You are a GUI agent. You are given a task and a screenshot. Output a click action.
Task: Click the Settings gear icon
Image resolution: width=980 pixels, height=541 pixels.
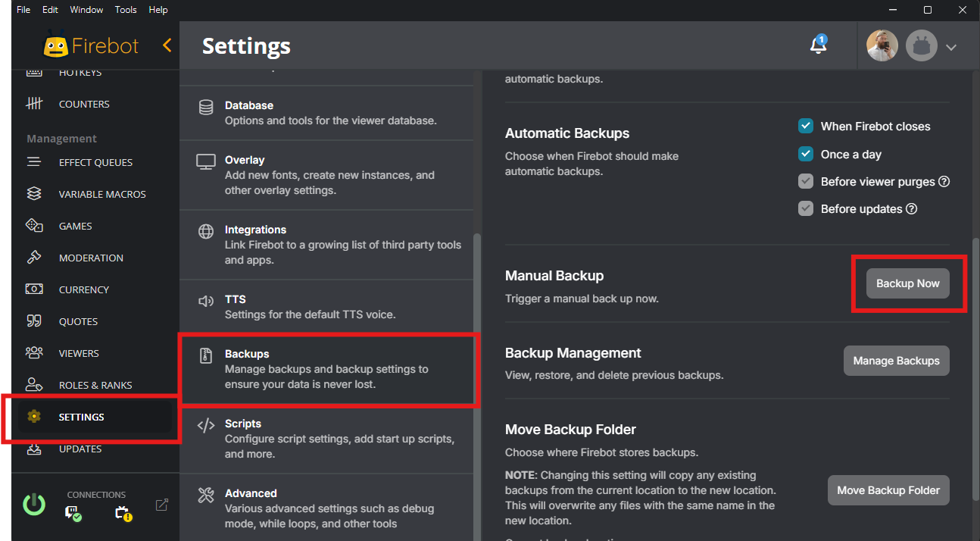click(34, 417)
